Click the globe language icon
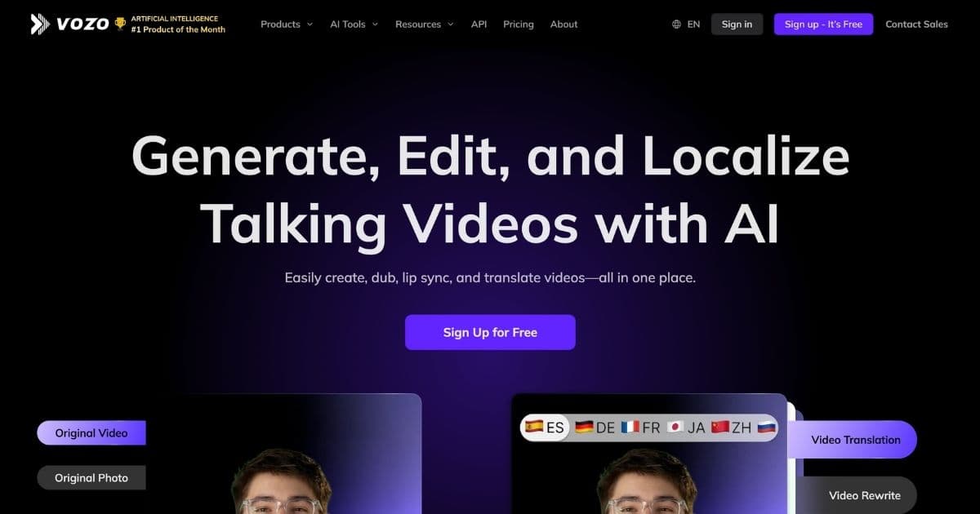 (676, 24)
